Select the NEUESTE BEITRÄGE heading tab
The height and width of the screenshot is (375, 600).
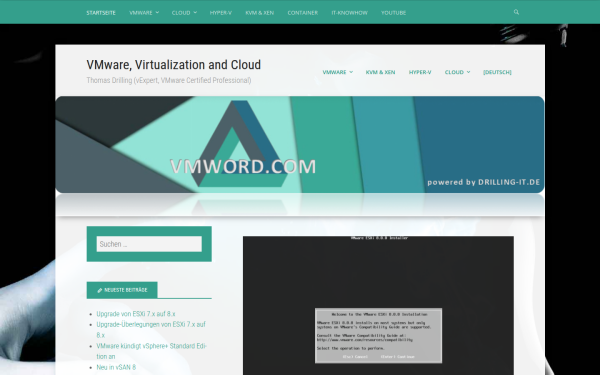point(122,290)
